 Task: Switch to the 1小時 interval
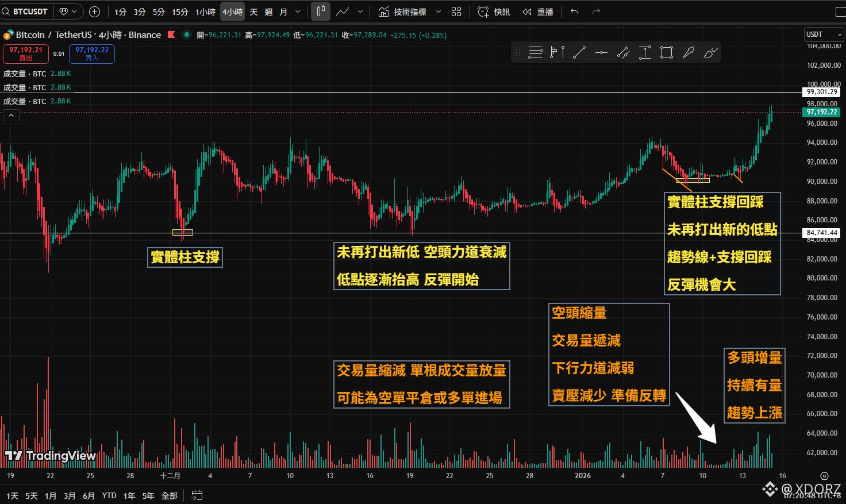coord(205,11)
